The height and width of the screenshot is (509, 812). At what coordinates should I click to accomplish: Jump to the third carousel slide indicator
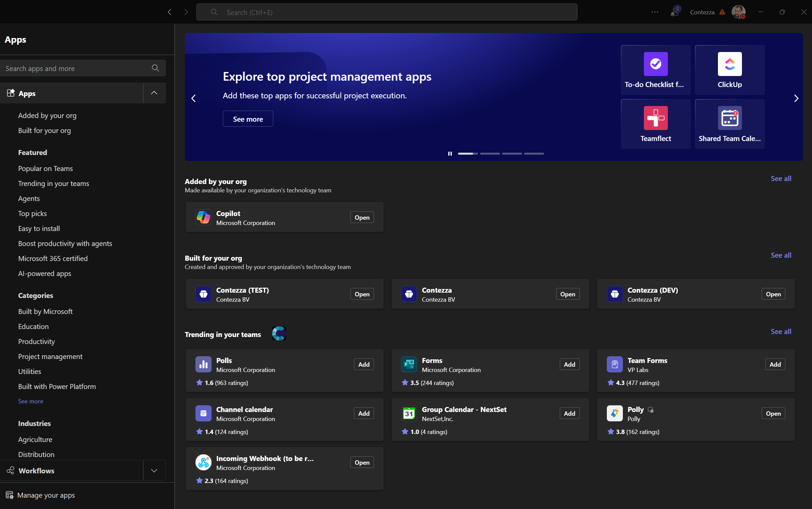512,154
